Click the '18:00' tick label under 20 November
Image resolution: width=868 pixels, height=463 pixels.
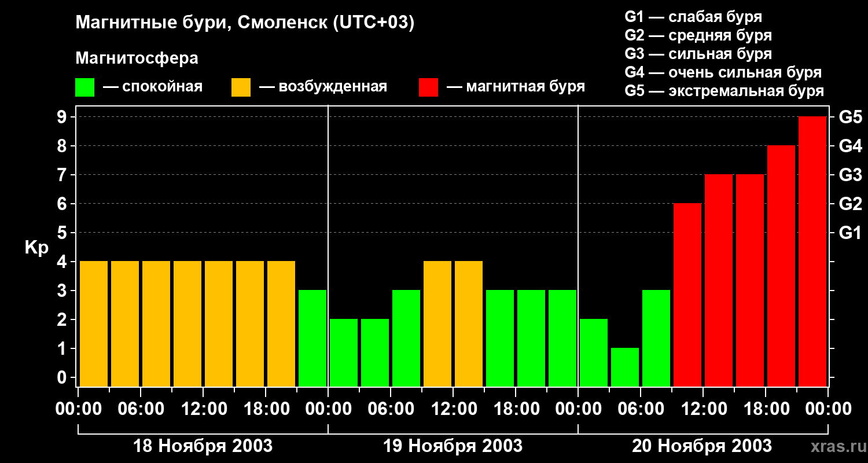tap(766, 409)
